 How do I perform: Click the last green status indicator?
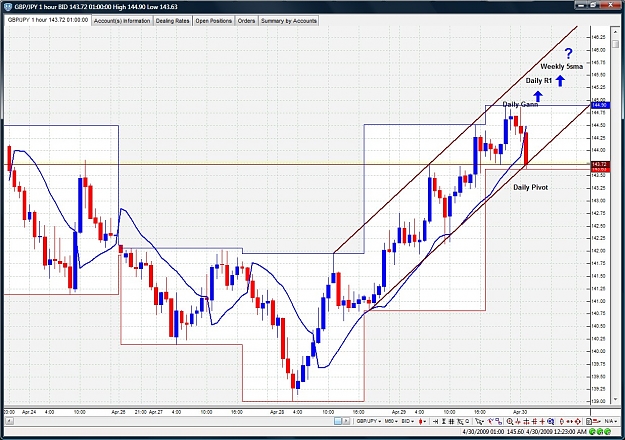pos(607,432)
